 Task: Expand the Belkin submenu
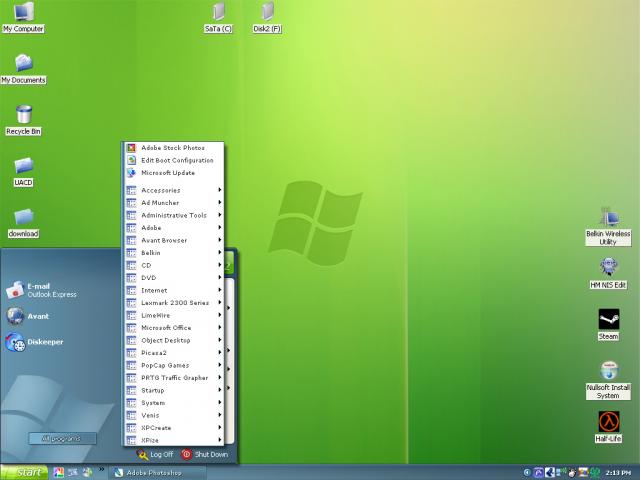coord(173,253)
